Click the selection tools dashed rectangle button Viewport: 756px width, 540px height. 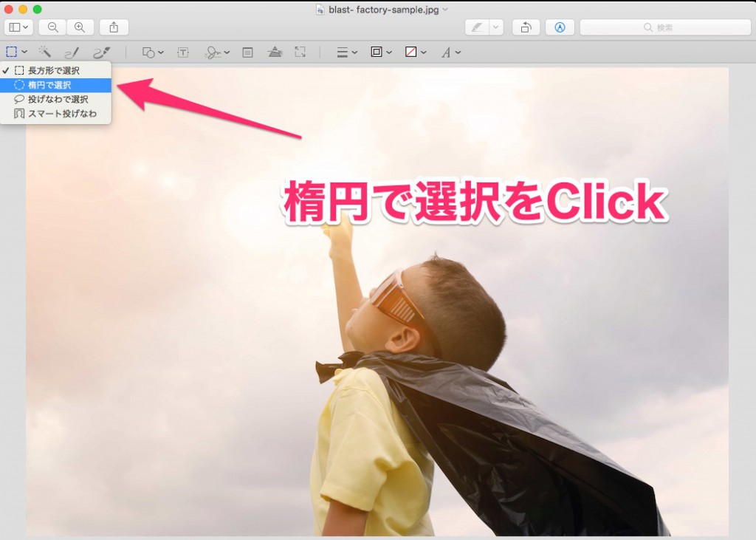click(x=16, y=52)
